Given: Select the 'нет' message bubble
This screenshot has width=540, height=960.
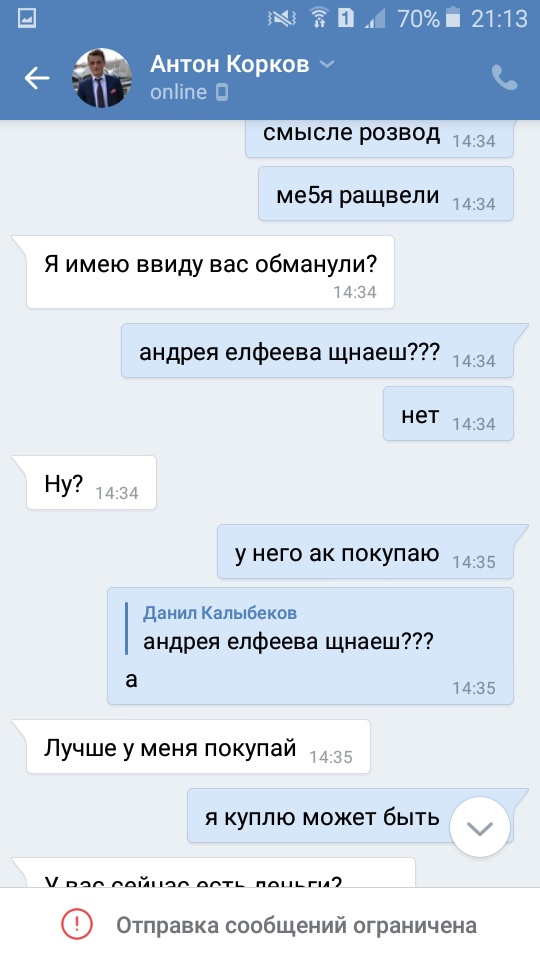Looking at the screenshot, I should 448,414.
